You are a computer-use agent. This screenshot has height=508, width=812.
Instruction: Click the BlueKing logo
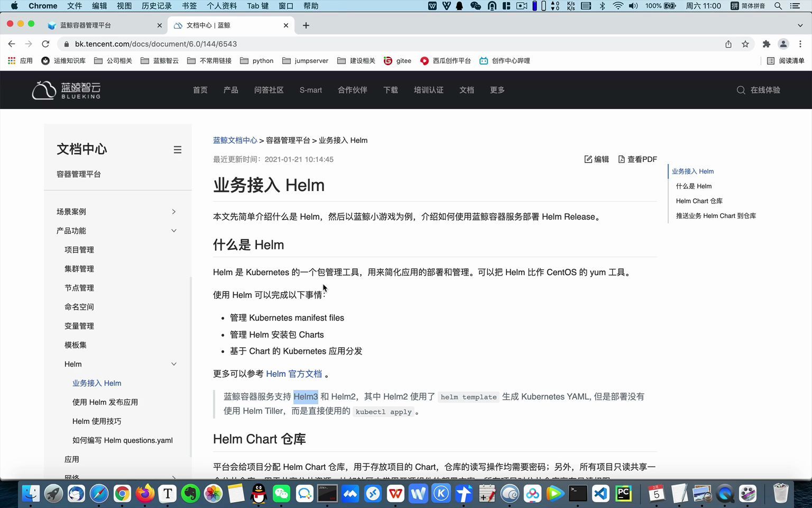point(66,90)
